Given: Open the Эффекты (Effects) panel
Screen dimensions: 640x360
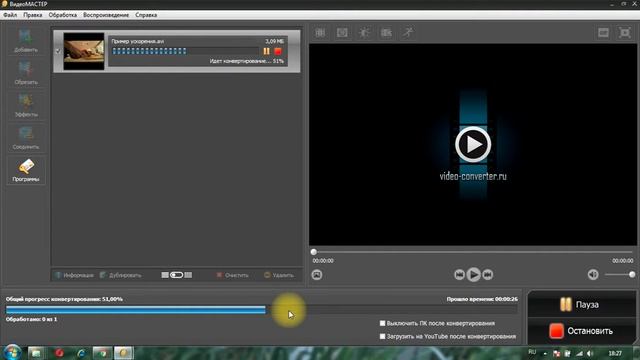Looking at the screenshot, I should [x=26, y=106].
